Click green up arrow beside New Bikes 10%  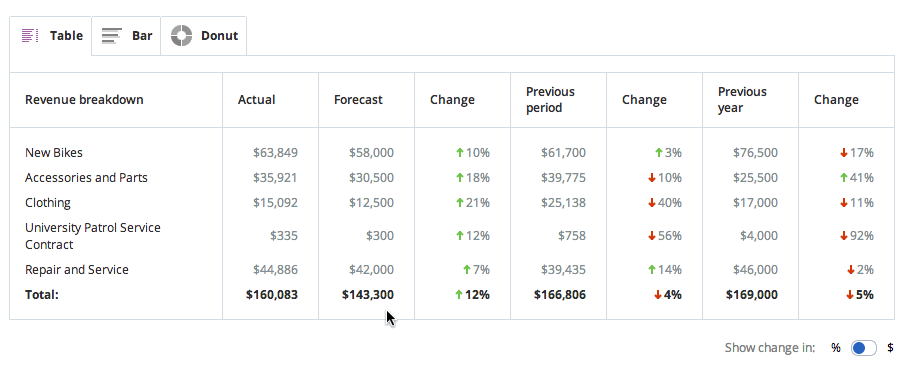click(460, 153)
